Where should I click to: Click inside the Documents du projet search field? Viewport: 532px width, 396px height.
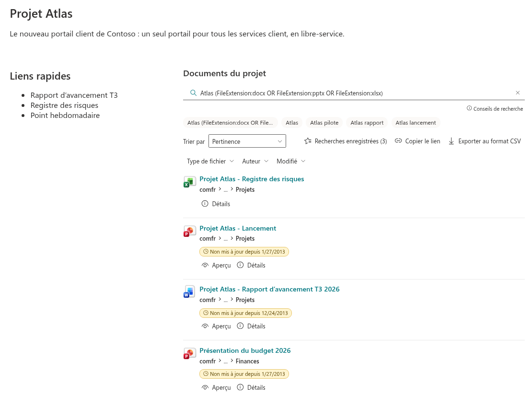click(354, 93)
